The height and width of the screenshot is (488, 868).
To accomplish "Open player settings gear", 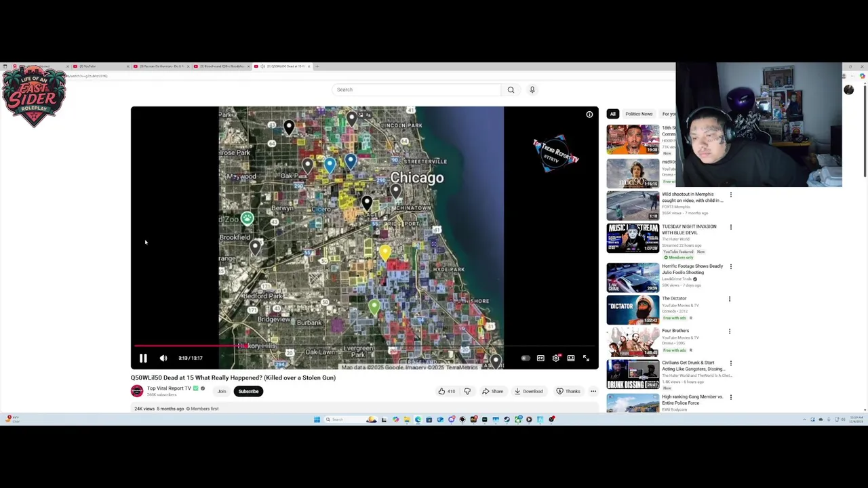I will (x=556, y=358).
